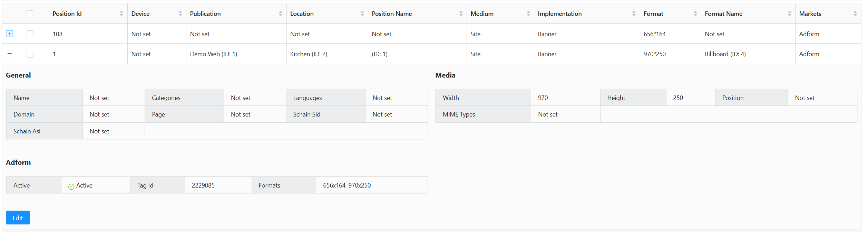868x232 pixels.
Task: Sort by Device column arrows
Action: tap(180, 14)
